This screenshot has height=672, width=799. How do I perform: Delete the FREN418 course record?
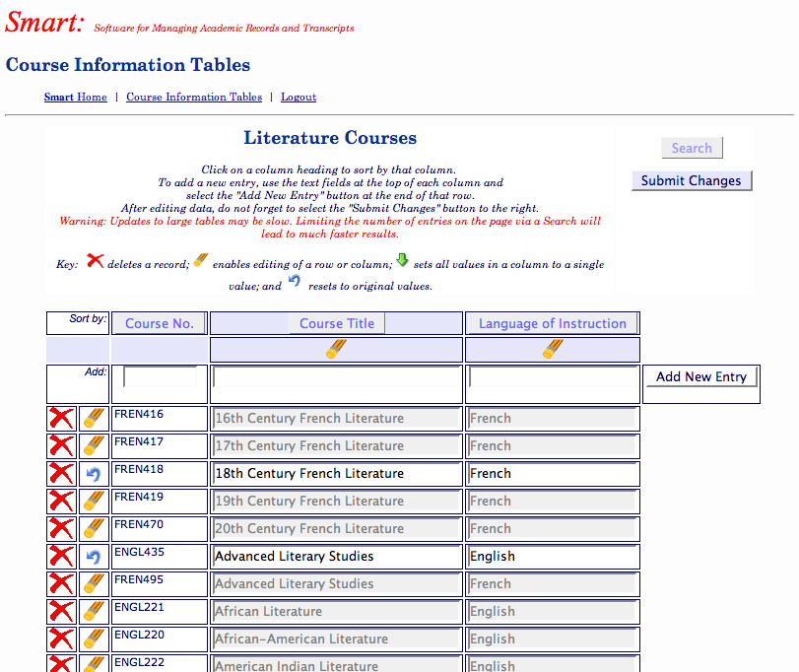click(x=62, y=474)
